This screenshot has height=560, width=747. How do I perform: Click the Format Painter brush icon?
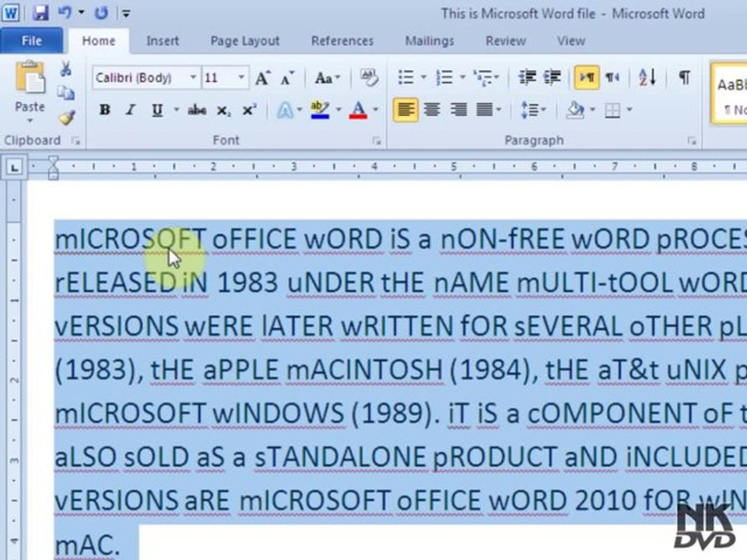point(66,117)
